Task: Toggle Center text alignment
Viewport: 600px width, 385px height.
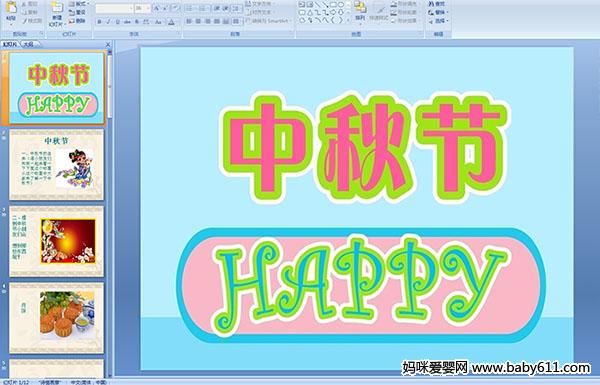Action: click(x=198, y=21)
